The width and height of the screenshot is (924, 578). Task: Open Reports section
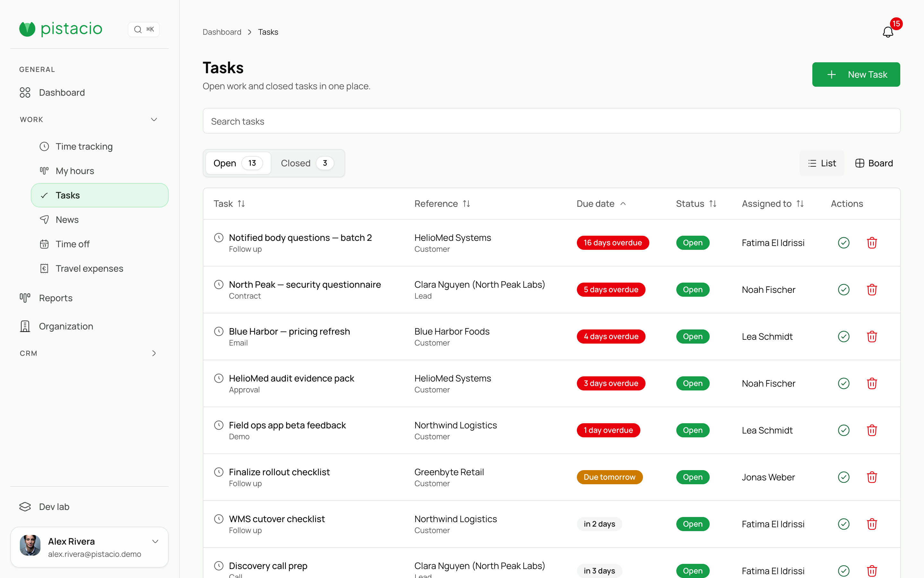pos(46,298)
